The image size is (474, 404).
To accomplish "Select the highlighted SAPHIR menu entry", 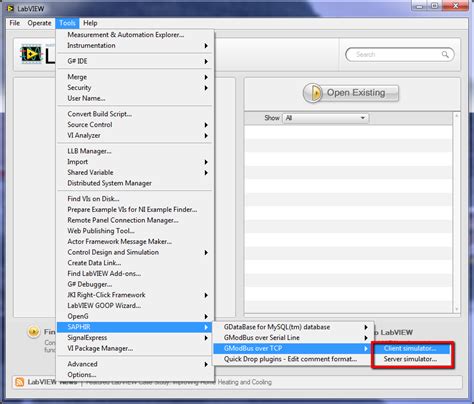I will point(135,327).
